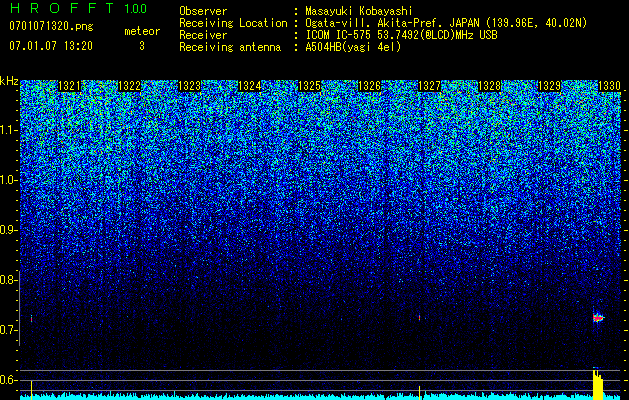Click the Receiving antenna label

[230, 47]
